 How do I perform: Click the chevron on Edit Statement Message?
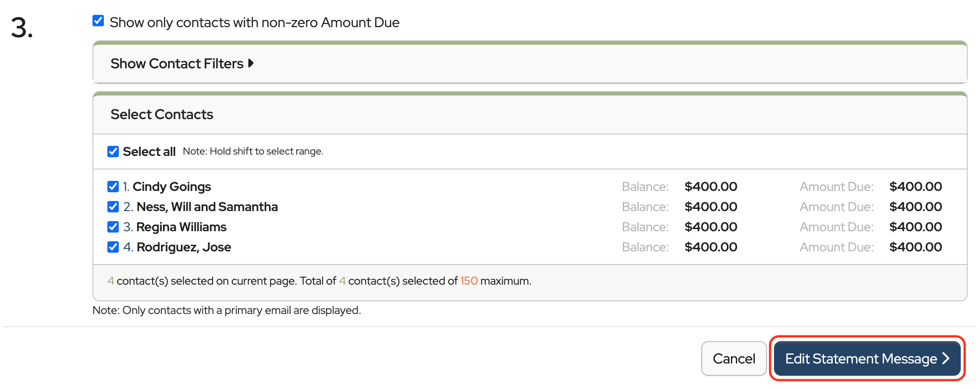[x=947, y=359]
